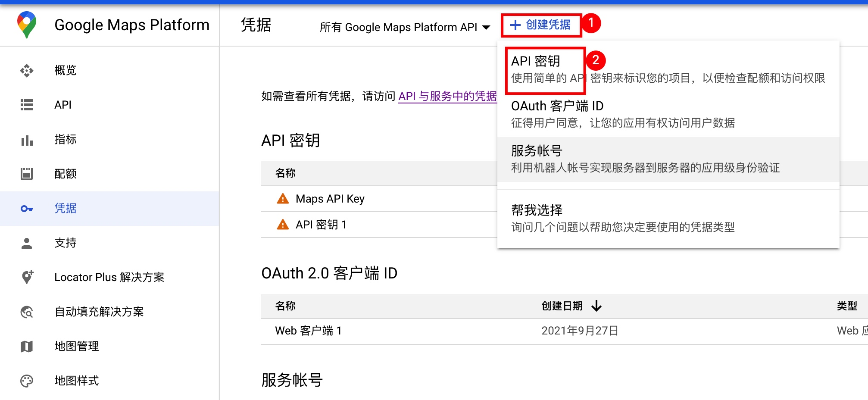Choose API 密钥 from the dropdown menu
Image resolution: width=868 pixels, height=400 pixels.
pos(668,70)
